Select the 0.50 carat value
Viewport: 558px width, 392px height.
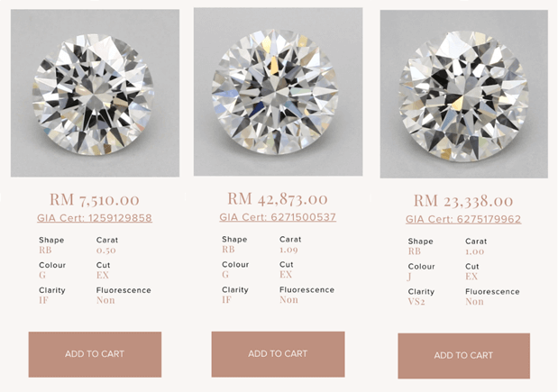coord(106,251)
